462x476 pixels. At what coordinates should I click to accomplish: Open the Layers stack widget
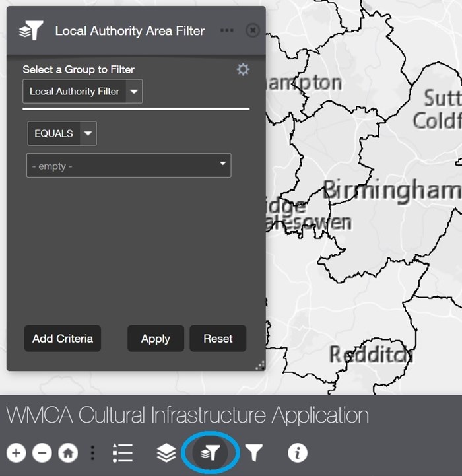pos(166,453)
